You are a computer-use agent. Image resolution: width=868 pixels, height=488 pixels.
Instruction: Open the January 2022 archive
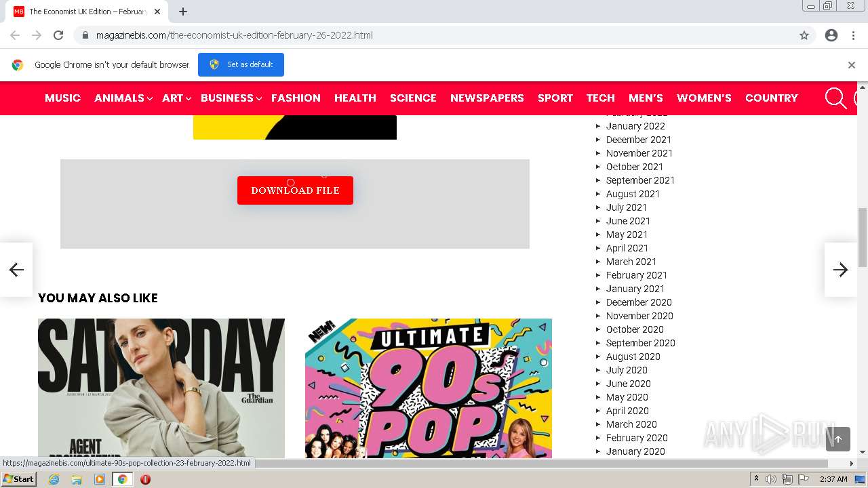pyautogui.click(x=635, y=126)
